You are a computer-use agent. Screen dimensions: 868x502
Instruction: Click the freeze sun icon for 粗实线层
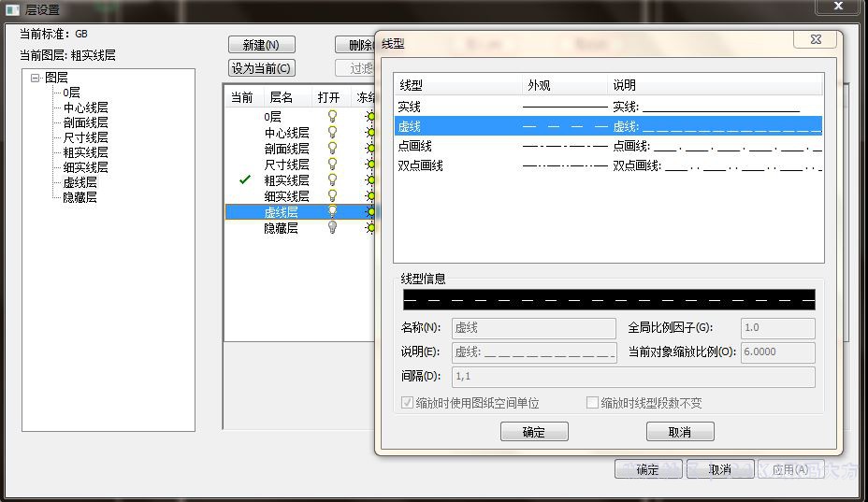(370, 179)
